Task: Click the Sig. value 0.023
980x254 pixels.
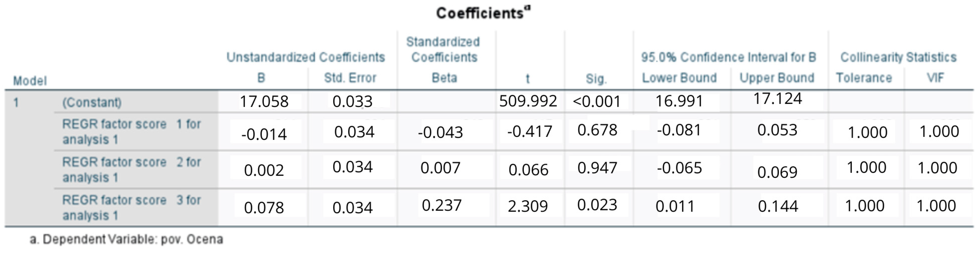Action: click(x=597, y=205)
